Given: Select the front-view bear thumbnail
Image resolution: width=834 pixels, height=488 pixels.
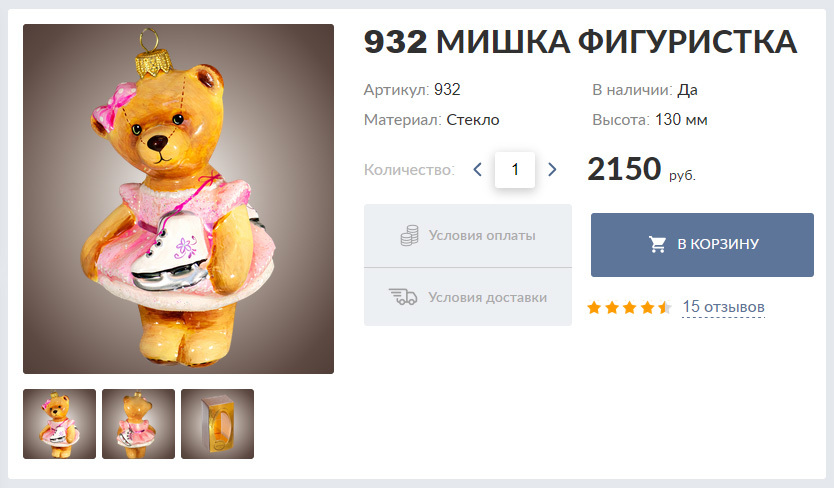Looking at the screenshot, I should click(x=60, y=424).
